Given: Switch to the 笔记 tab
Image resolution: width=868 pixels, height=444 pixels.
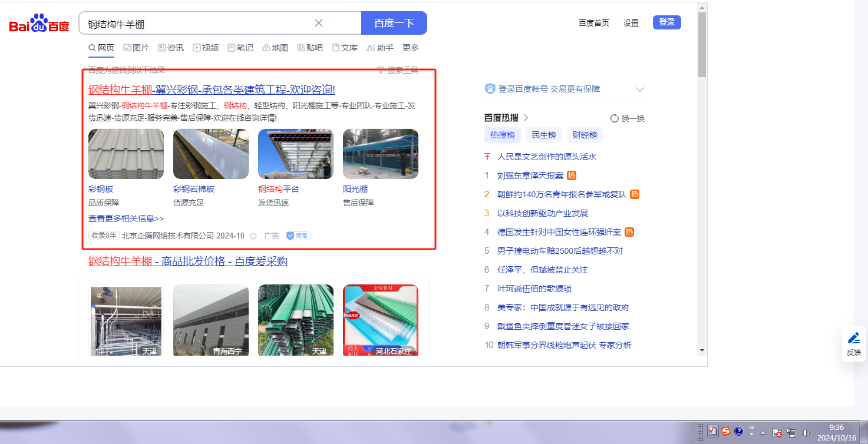Looking at the screenshot, I should [240, 48].
